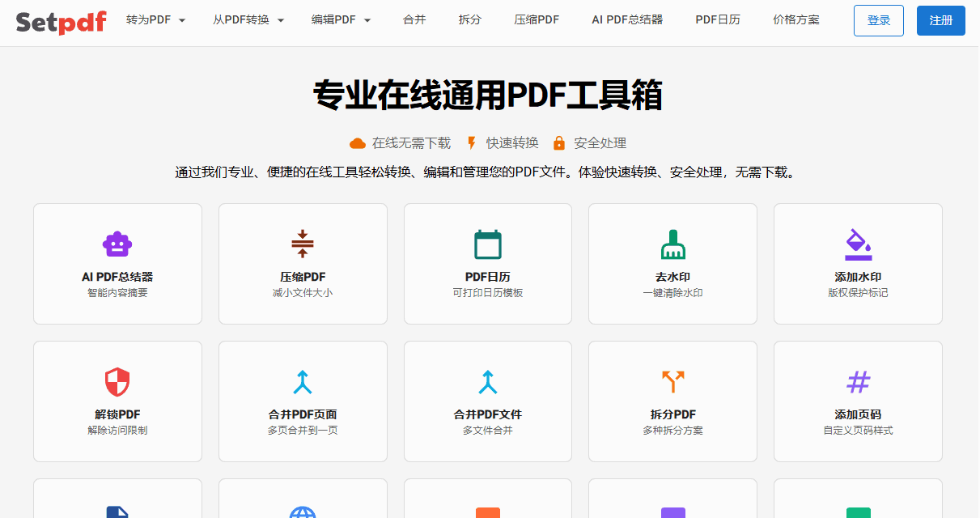This screenshot has width=980, height=518.
Task: Click the globe icon in bottom row
Action: (303, 512)
